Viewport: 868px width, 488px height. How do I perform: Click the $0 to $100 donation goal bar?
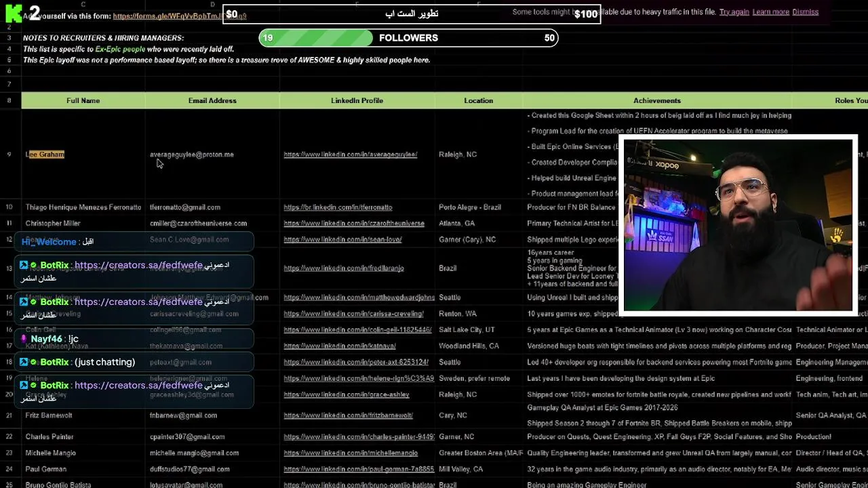412,14
